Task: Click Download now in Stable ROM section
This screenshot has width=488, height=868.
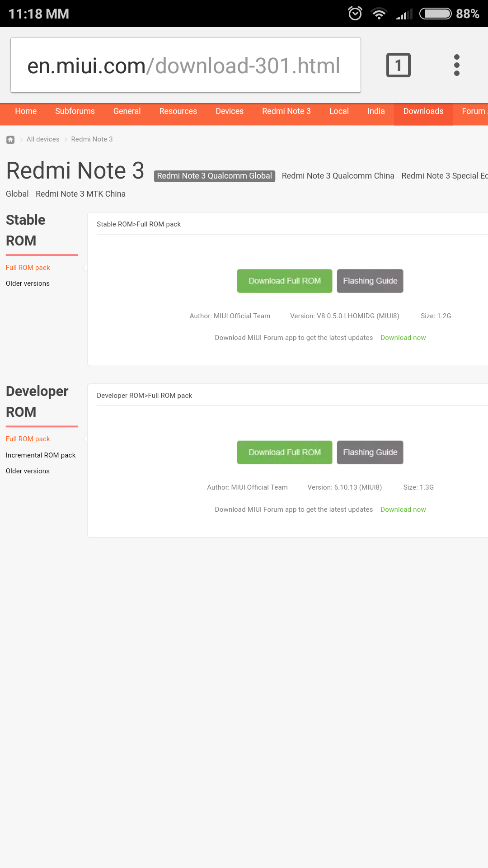Action: [403, 338]
